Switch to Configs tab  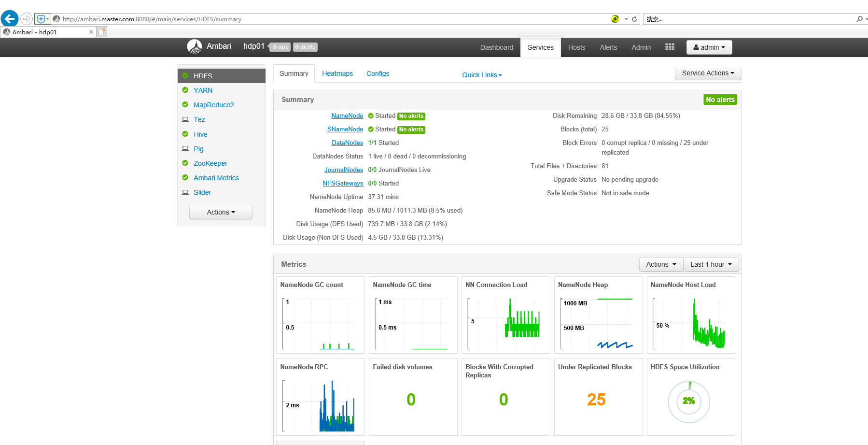pos(378,73)
